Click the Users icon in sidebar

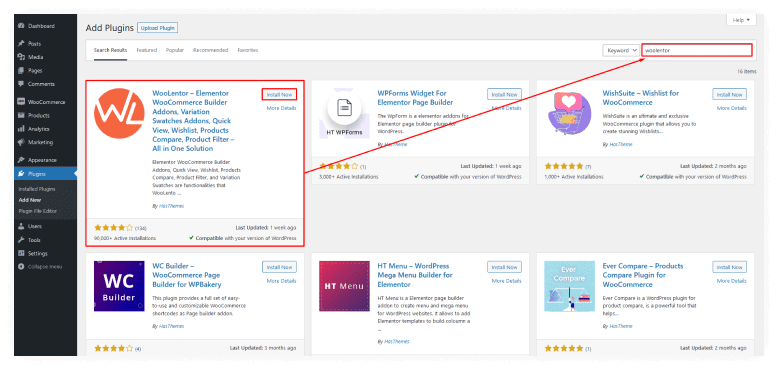21,226
